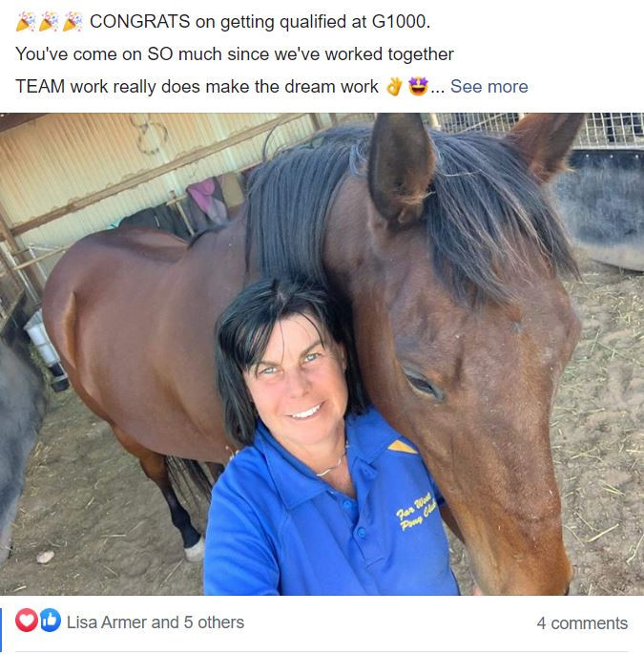Image resolution: width=644 pixels, height=654 pixels.
Task: Click the blue vertical bar beside the reactions
Action: click(x=1, y=630)
